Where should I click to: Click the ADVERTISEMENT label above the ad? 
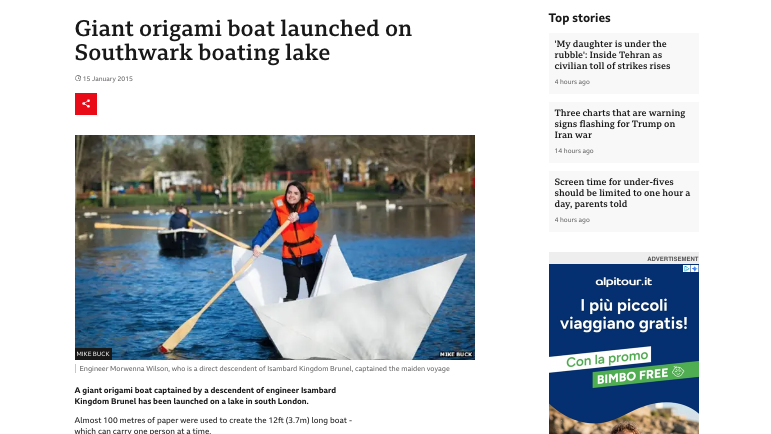(672, 259)
